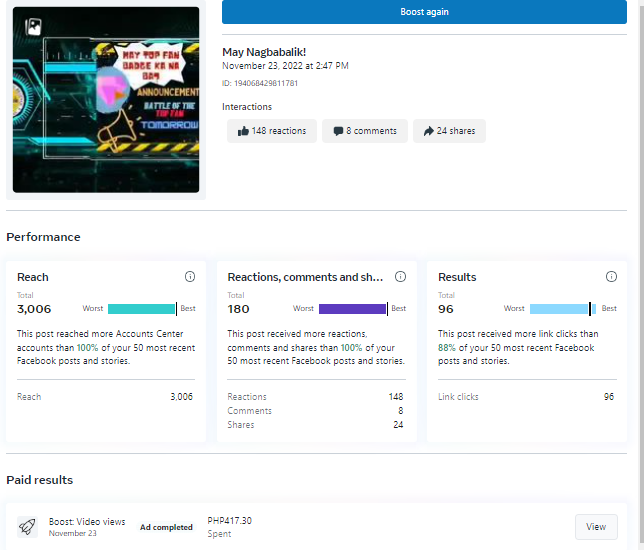Open the 148 reactions chip

point(272,131)
